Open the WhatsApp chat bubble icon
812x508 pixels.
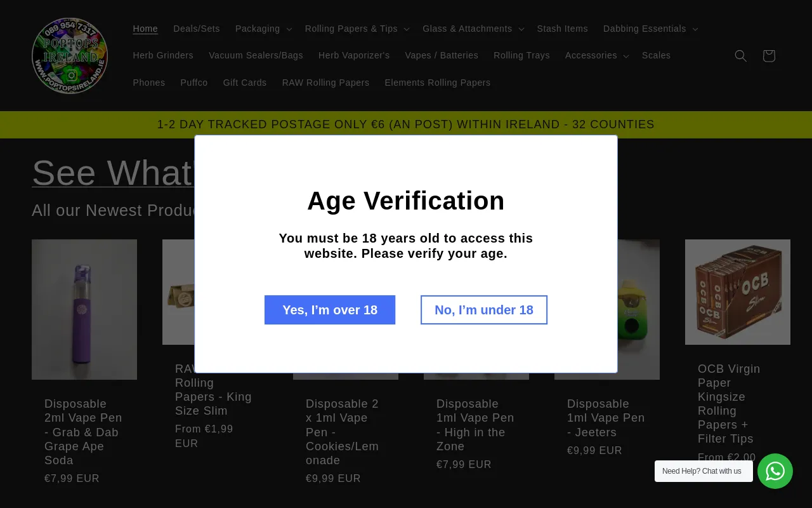(x=775, y=471)
